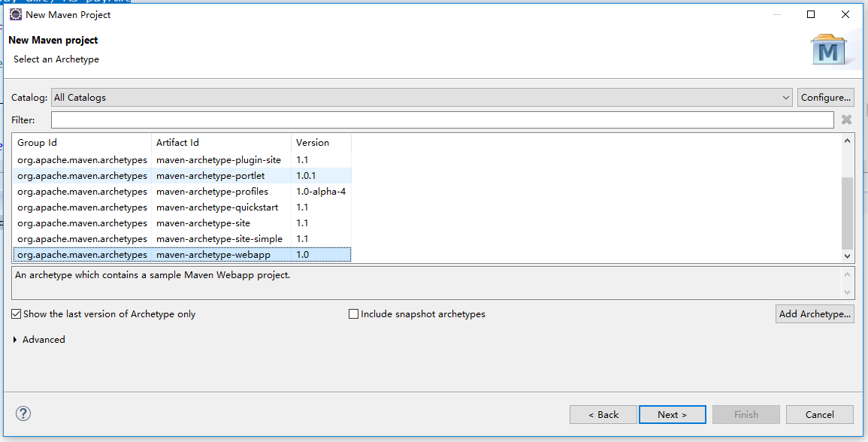Select maven-archetype-site artifact row

point(182,223)
